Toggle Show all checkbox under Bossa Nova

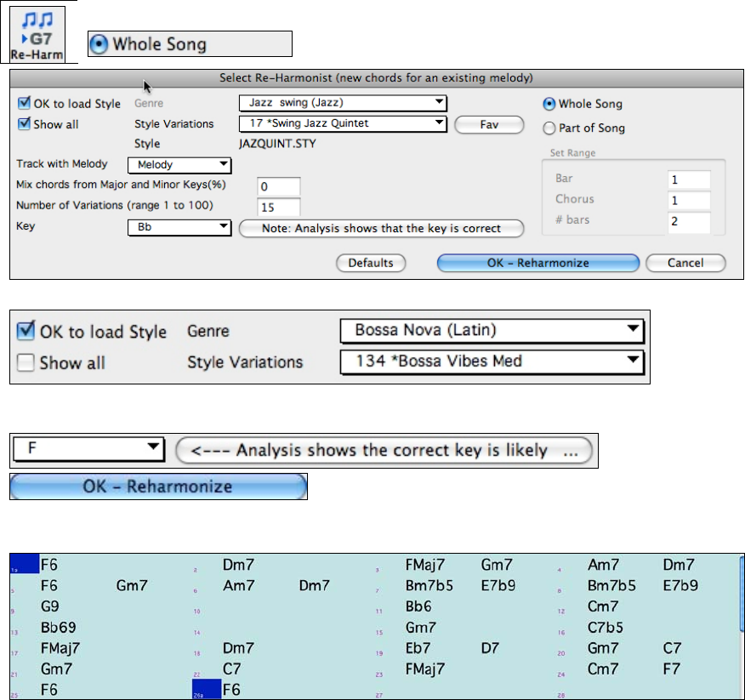[x=26, y=362]
